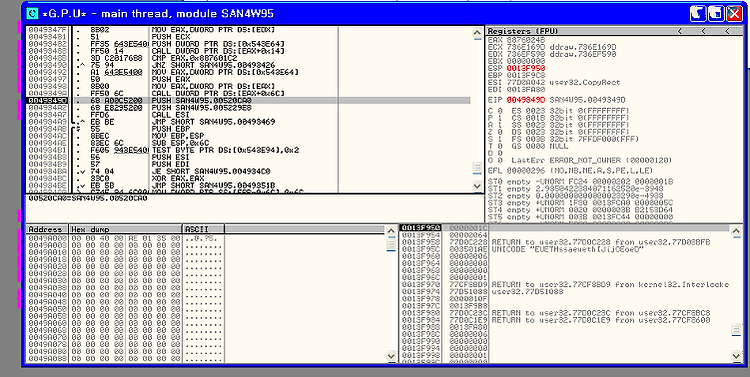Select stack entry RETURN to user32.77CF8BD9
Viewport: 750px width, 377px height.
[610, 285]
